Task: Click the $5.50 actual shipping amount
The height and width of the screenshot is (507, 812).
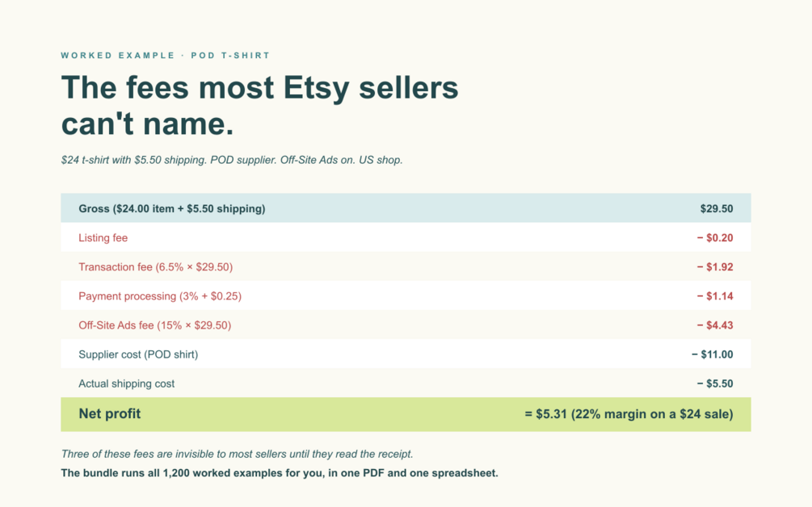Action: 715,383
